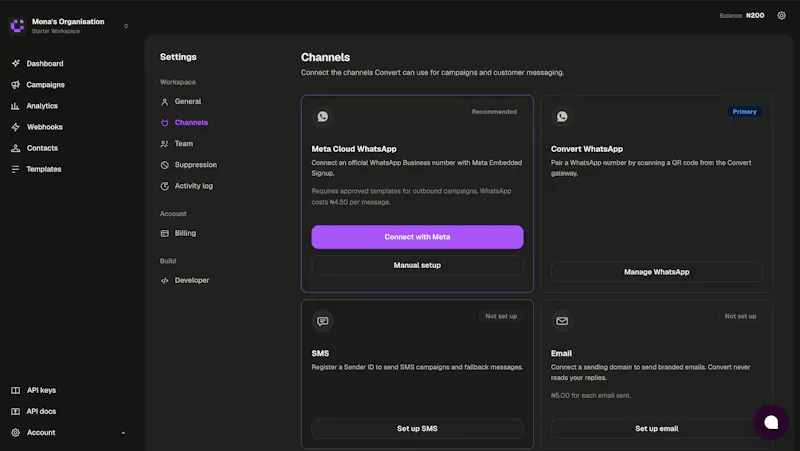The height and width of the screenshot is (451, 800).
Task: Click the Settings panel heading
Action: [178, 57]
